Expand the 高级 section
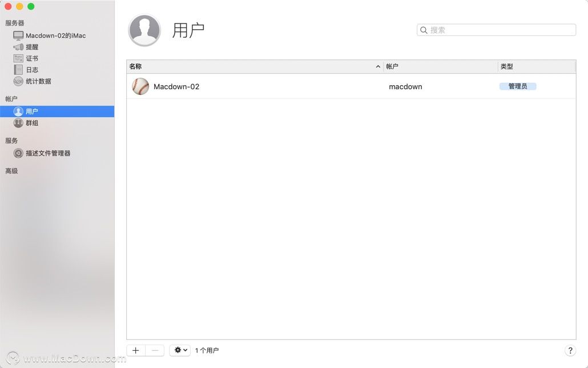This screenshot has width=588, height=368. point(11,170)
